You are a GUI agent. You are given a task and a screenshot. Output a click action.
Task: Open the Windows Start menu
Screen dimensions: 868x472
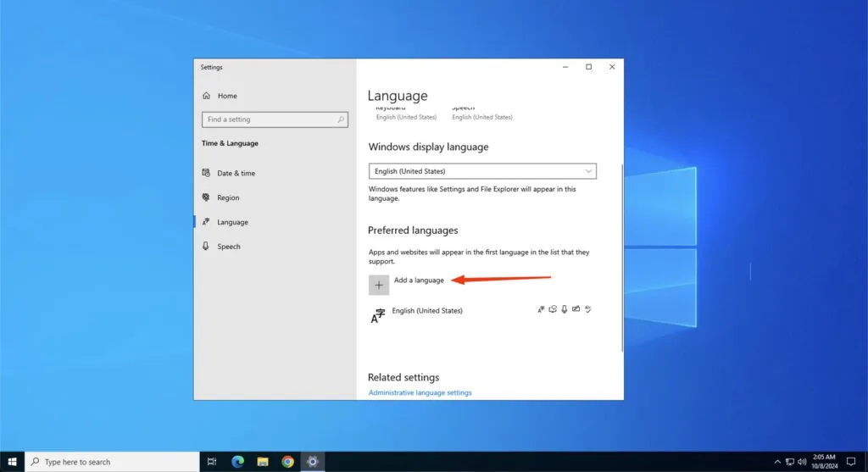tap(12, 462)
